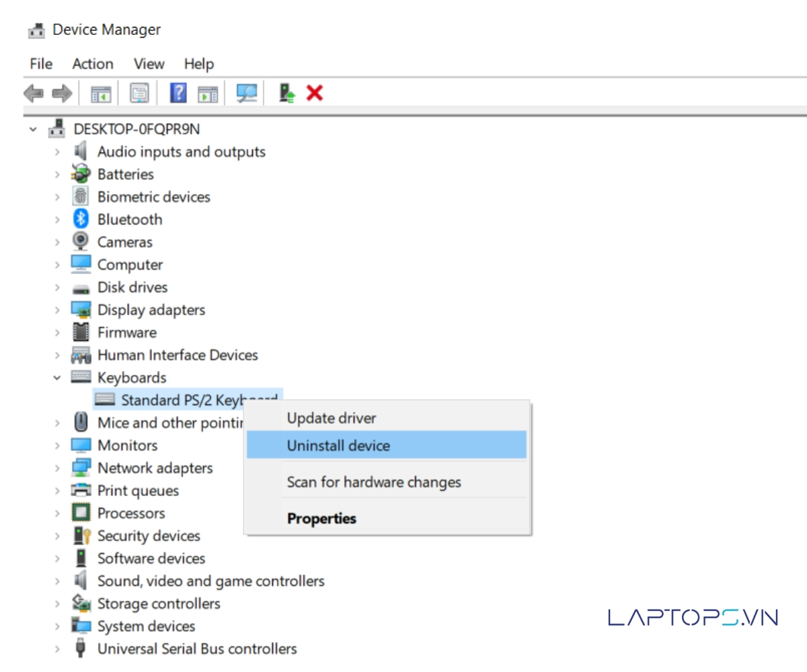The height and width of the screenshot is (672, 807).
Task: Select Update driver in context menu
Action: pyautogui.click(x=331, y=418)
